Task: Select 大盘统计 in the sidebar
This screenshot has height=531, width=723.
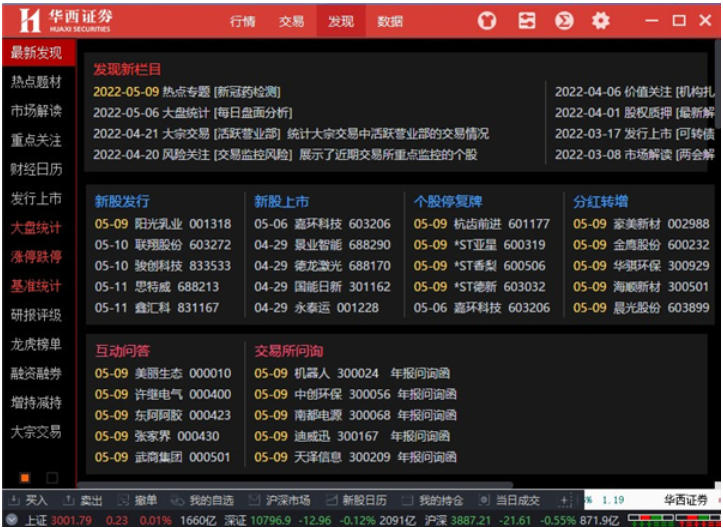Action: tap(36, 228)
